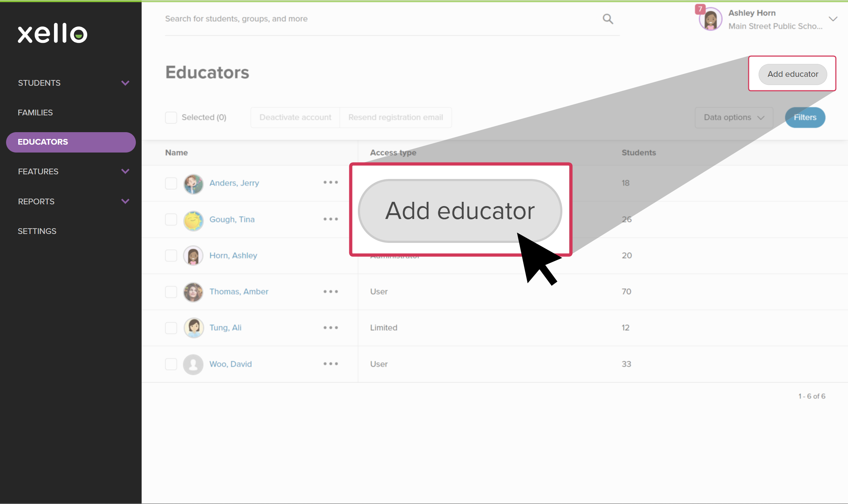Image resolution: width=848 pixels, height=504 pixels.
Task: Switch to the FAMILIES section
Action: [x=35, y=112]
